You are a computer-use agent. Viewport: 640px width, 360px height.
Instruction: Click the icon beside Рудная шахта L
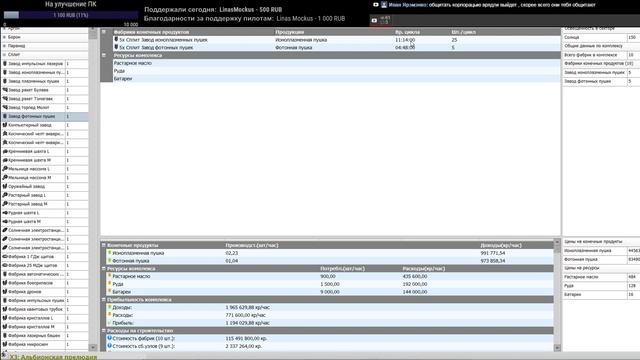point(5,213)
